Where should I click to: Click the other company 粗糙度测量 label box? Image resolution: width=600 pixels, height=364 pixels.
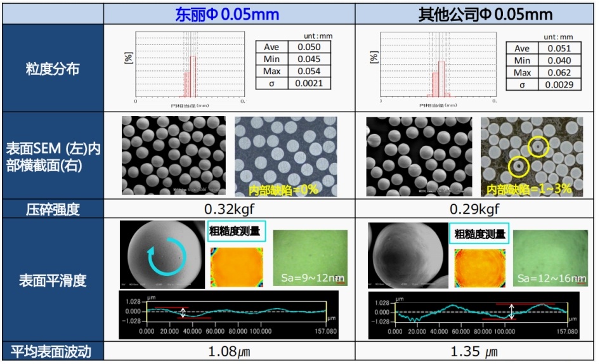tap(479, 233)
